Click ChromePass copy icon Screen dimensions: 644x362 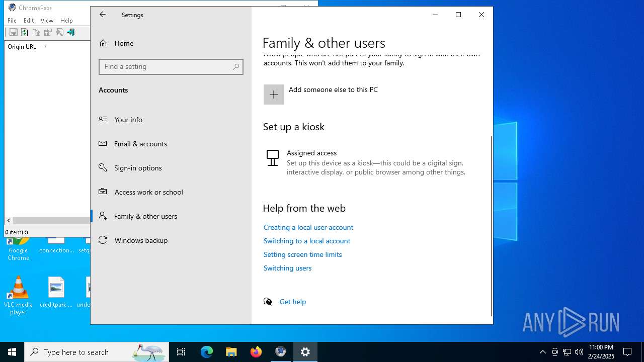[36, 32]
